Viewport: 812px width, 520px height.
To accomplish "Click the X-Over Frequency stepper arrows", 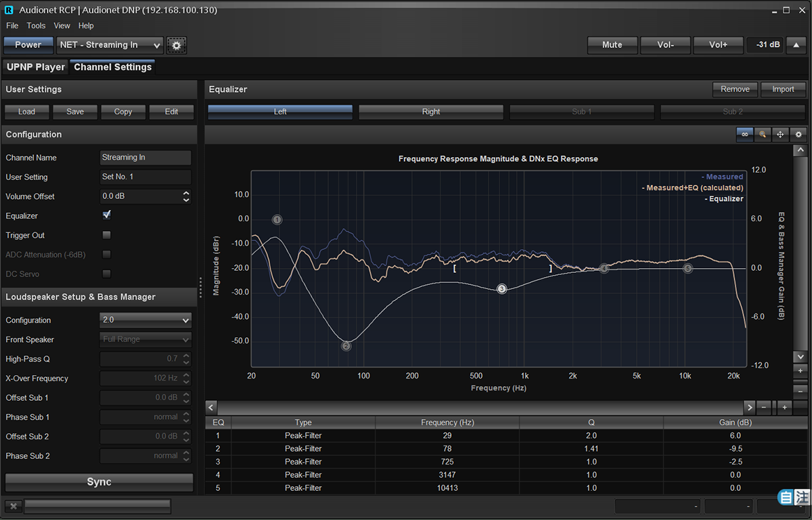I will pyautogui.click(x=186, y=378).
